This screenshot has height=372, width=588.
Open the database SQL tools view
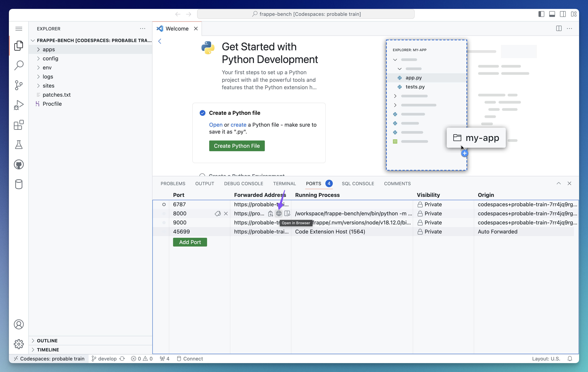[19, 184]
